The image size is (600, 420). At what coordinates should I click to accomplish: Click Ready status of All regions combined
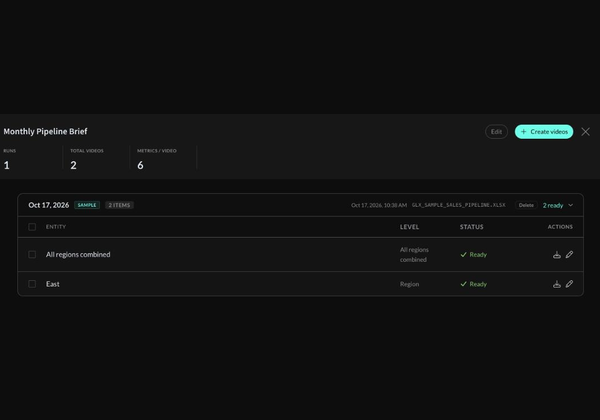pos(473,254)
